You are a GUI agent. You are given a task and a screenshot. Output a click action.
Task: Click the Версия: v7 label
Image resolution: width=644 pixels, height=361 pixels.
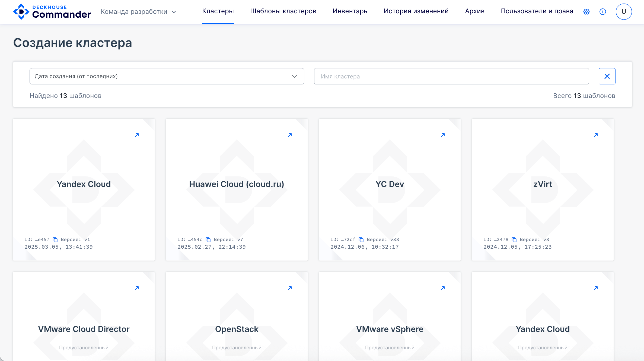click(228, 239)
